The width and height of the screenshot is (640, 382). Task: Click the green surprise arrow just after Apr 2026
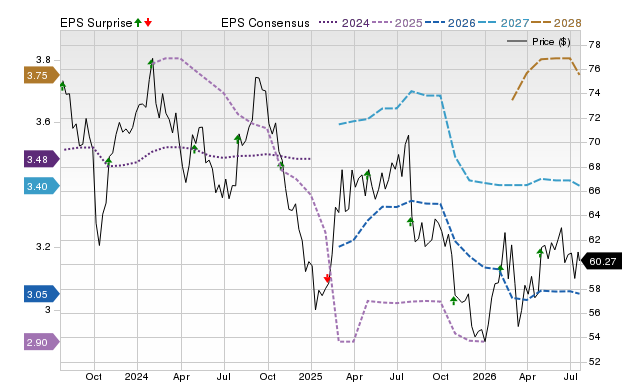(540, 253)
